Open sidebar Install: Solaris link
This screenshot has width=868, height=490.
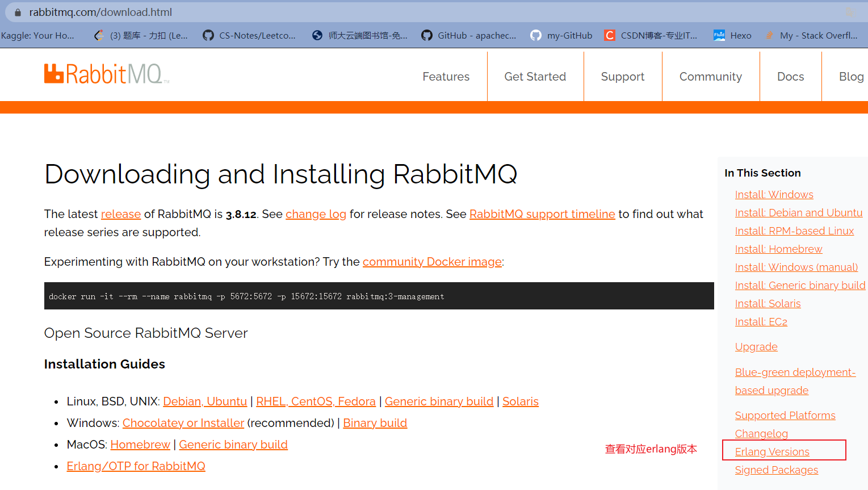768,304
